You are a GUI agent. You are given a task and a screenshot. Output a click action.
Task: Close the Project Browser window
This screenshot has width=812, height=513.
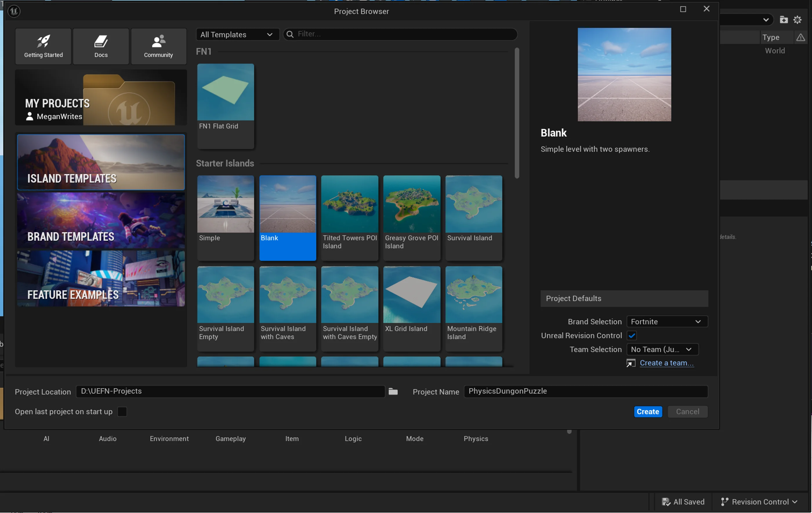[706, 9]
